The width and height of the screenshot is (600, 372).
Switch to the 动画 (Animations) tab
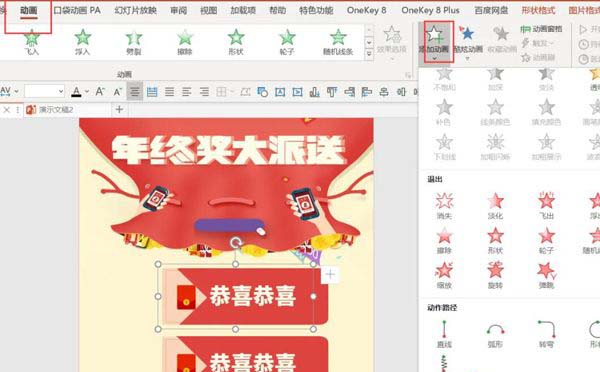28,10
